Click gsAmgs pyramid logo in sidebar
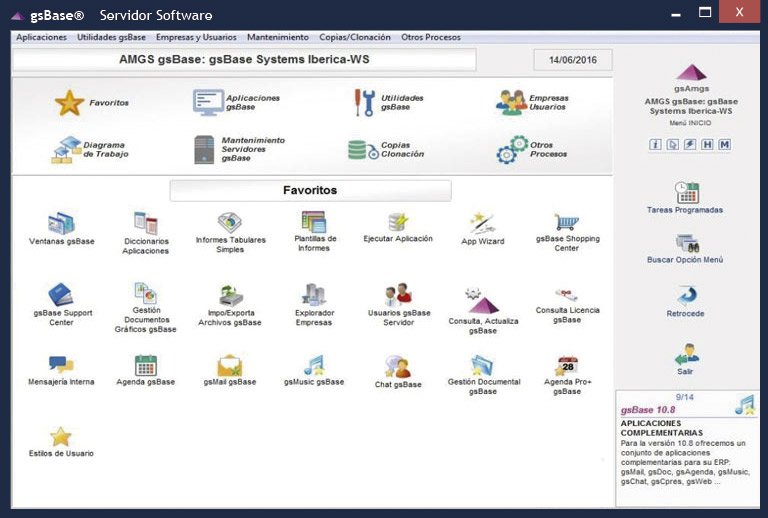This screenshot has width=768, height=518. coord(691,72)
